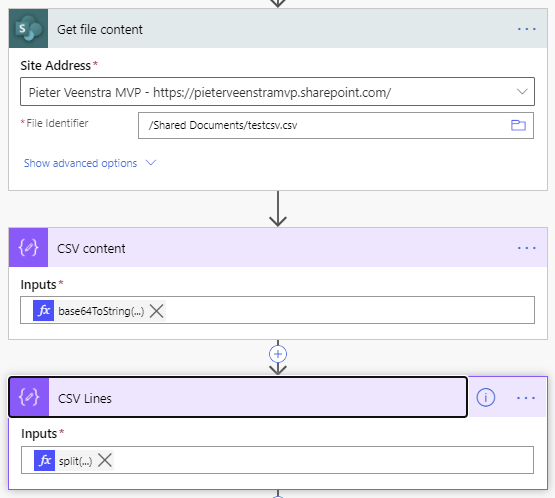Expand the Site Address dropdown
Screen dimensions: 555x498
(522, 92)
